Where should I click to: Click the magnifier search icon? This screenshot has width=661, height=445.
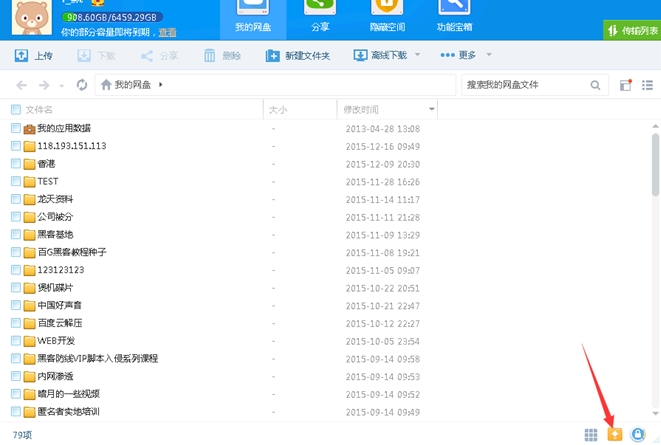(595, 85)
